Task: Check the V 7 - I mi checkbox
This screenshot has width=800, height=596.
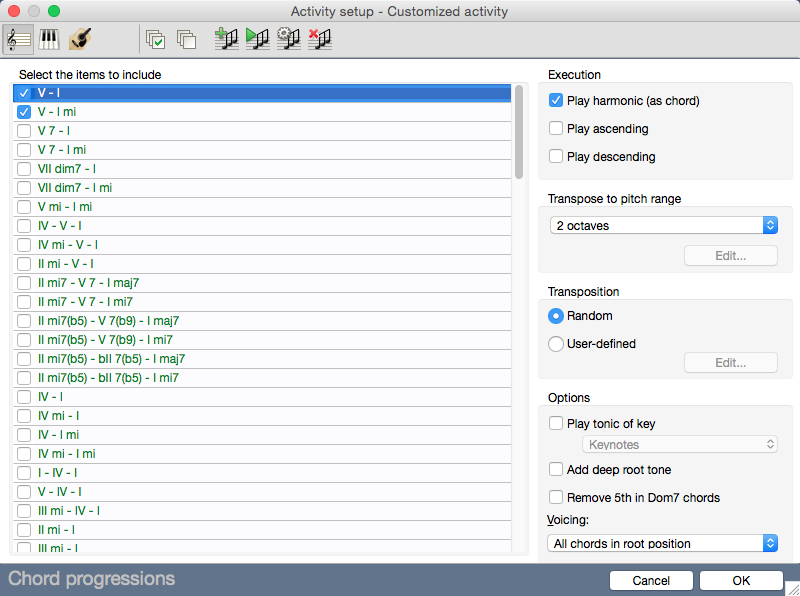Action: [23, 150]
